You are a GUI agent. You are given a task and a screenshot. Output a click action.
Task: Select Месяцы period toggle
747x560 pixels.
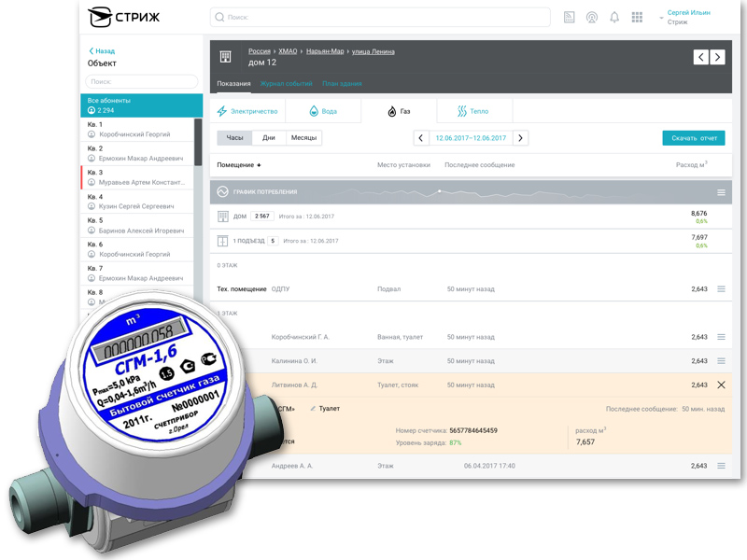pyautogui.click(x=304, y=137)
